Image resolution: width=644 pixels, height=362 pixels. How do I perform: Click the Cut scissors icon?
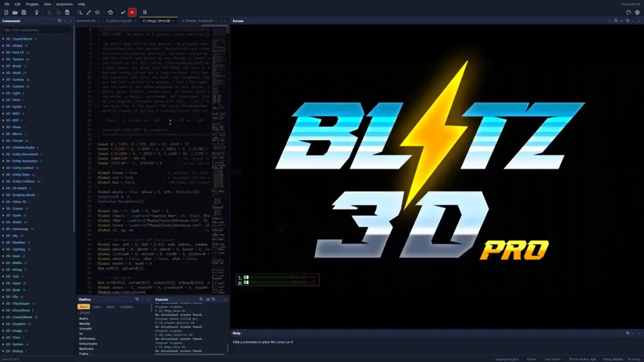tap(49, 12)
